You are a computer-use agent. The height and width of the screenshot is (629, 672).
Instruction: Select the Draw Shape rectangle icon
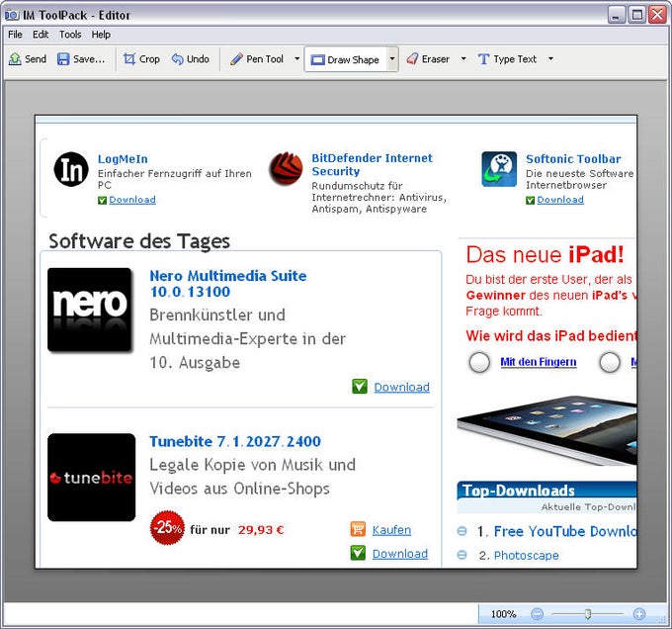point(317,59)
